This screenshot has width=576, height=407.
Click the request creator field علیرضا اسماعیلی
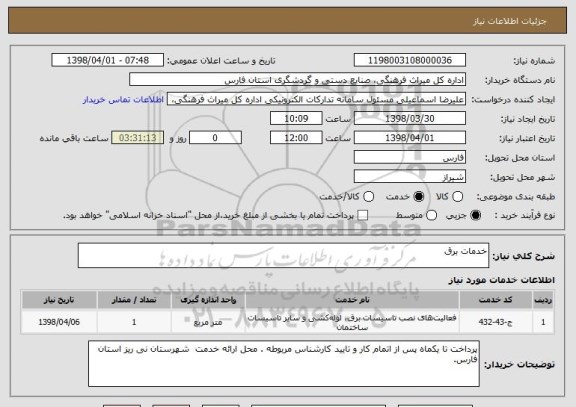coord(316,99)
